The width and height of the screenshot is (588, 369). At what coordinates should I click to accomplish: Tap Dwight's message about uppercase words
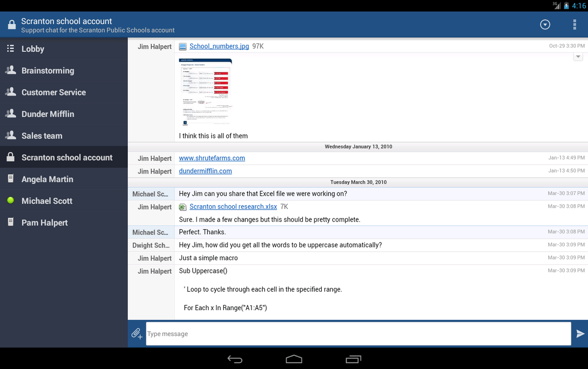point(280,245)
